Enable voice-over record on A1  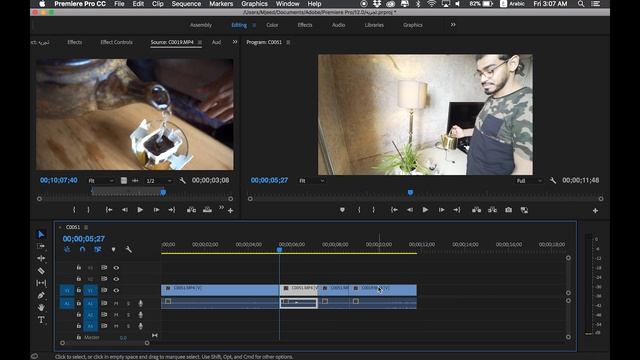[140, 303]
